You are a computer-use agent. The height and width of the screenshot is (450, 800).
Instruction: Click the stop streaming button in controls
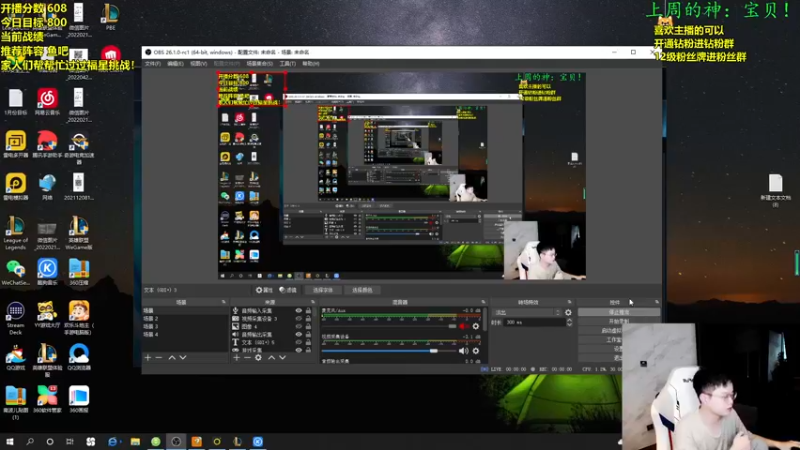tap(619, 312)
